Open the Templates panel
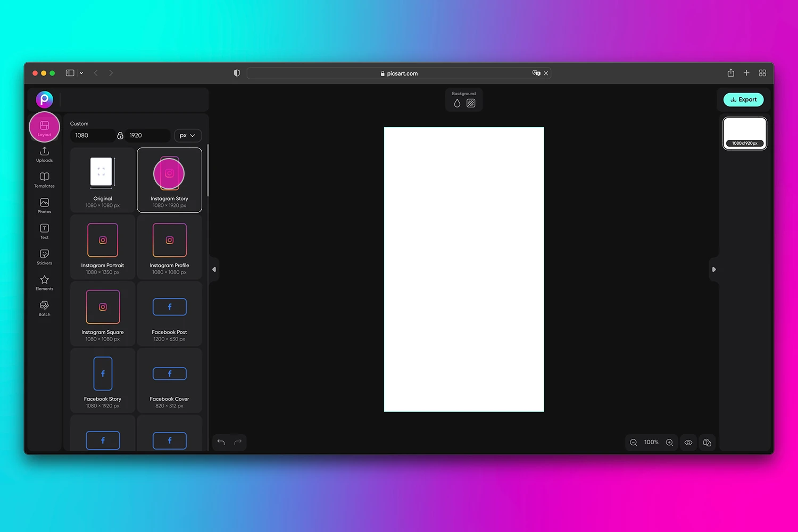The height and width of the screenshot is (532, 798). (44, 179)
